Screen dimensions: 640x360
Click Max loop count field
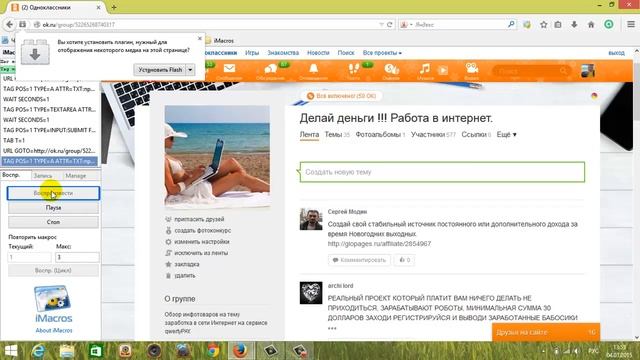click(x=77, y=257)
